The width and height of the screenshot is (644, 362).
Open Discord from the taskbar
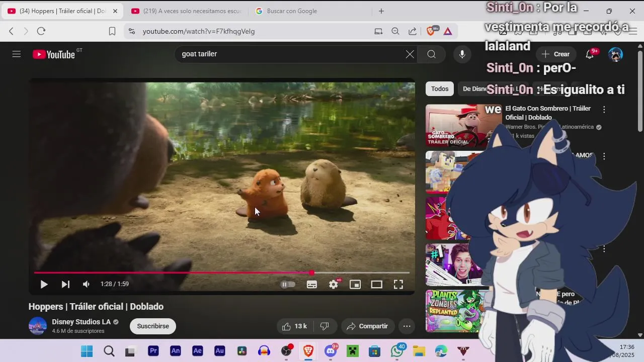[x=331, y=351]
